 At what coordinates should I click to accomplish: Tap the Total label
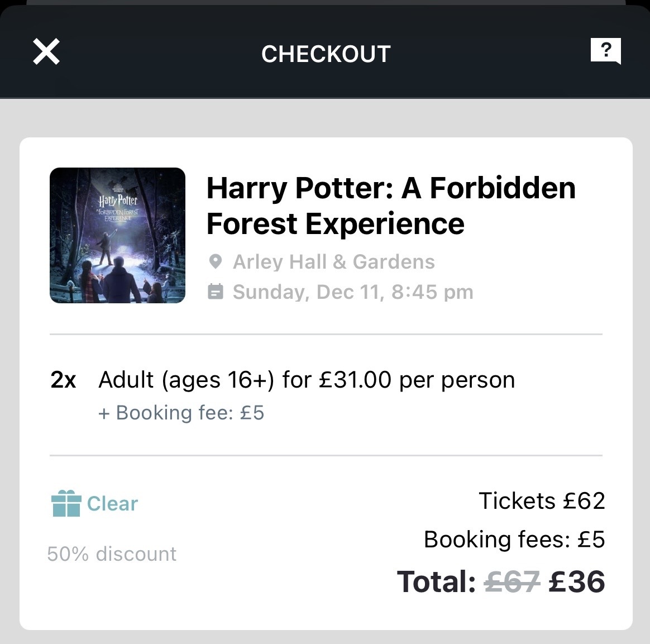(437, 581)
